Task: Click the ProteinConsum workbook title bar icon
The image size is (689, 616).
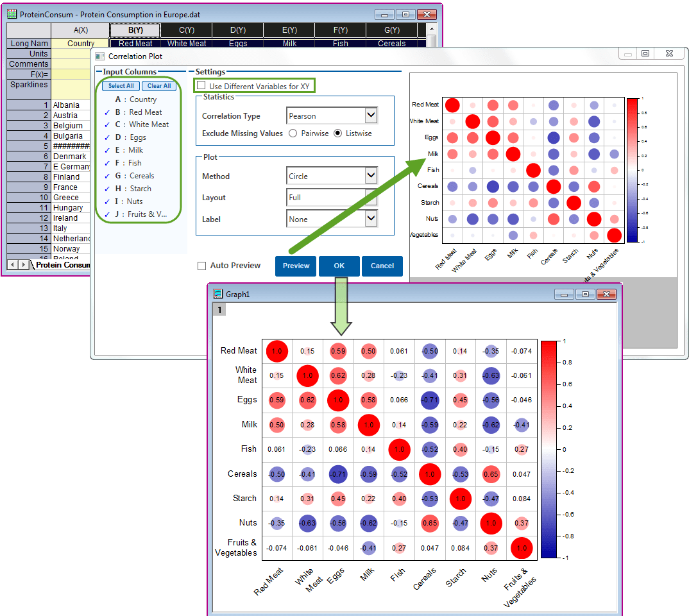Action: [x=12, y=13]
